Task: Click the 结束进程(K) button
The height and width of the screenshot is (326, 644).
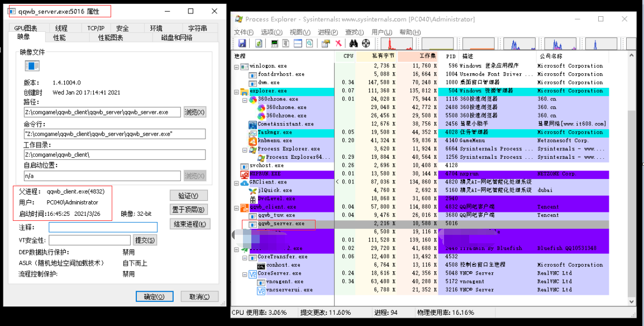Action: coord(190,224)
